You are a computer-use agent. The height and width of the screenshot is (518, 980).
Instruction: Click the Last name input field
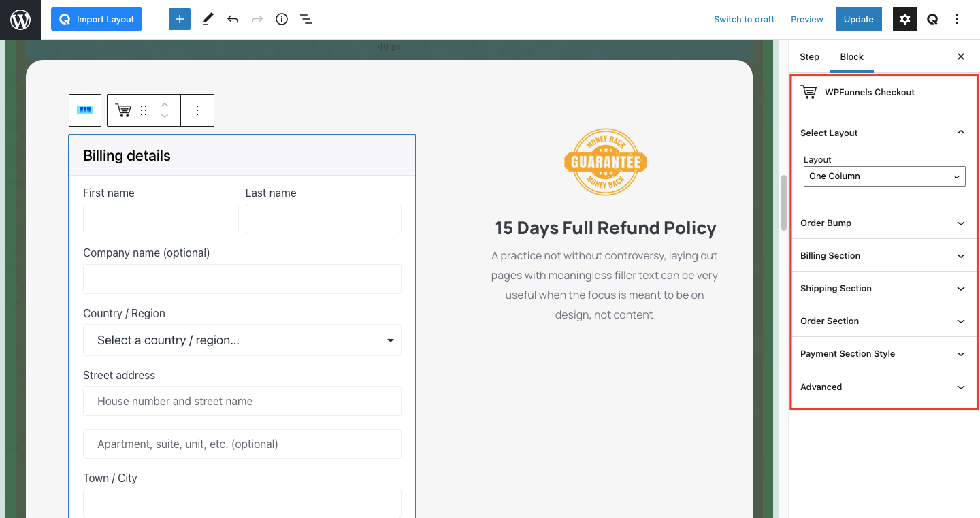point(323,218)
